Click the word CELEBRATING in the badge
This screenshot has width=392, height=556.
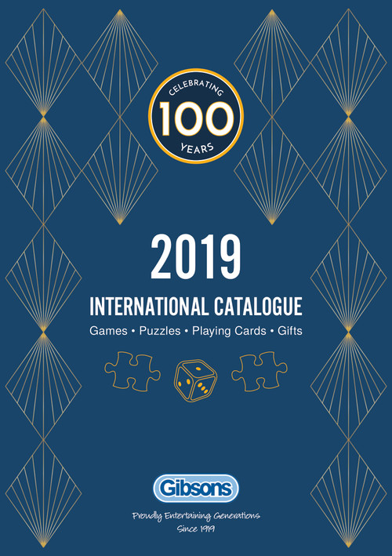point(196,87)
